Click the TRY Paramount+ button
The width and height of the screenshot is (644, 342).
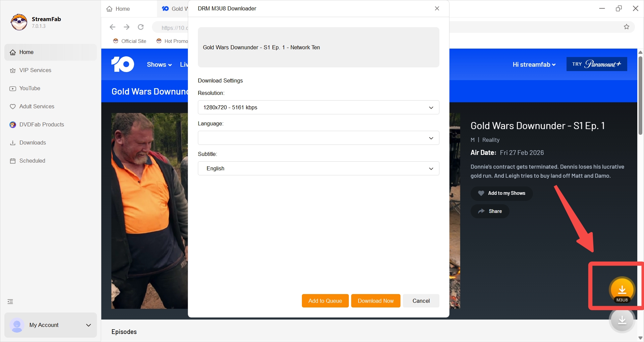[596, 64]
